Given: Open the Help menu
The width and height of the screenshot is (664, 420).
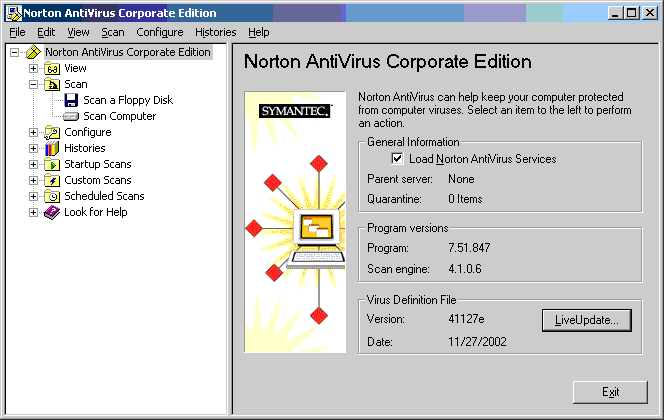Looking at the screenshot, I should tap(258, 32).
